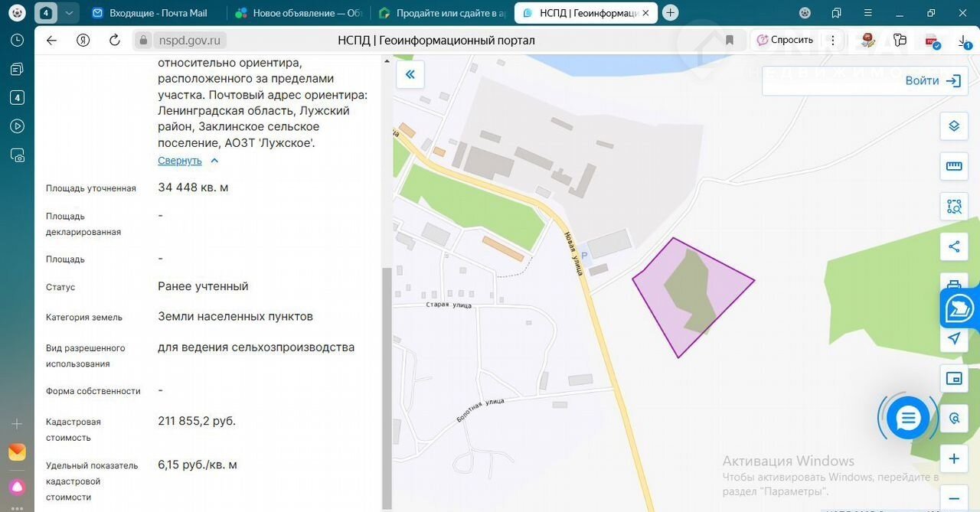
Task: Open the chat assistant bubble
Action: [908, 418]
